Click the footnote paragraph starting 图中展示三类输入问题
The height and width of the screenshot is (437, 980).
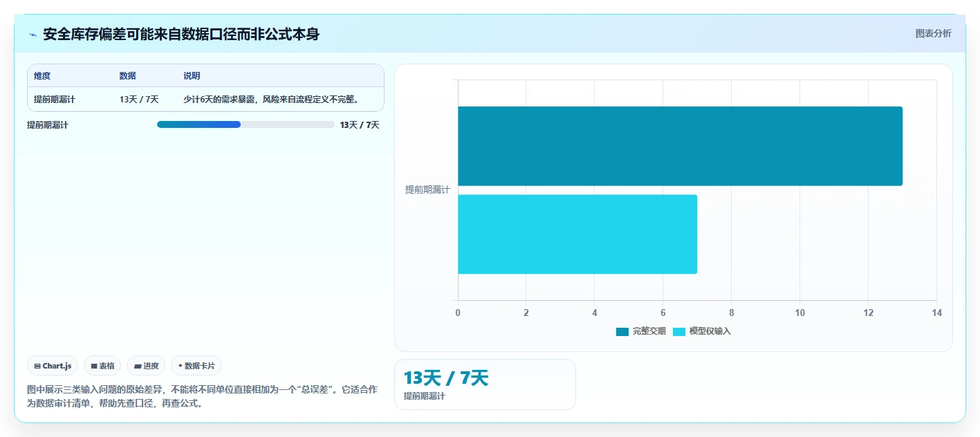click(202, 396)
